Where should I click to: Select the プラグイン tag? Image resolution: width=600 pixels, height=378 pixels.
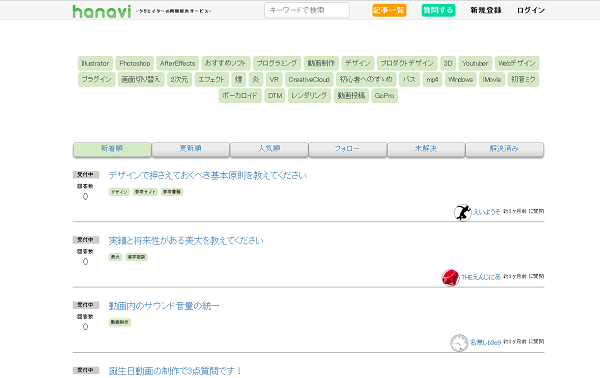[x=96, y=79]
